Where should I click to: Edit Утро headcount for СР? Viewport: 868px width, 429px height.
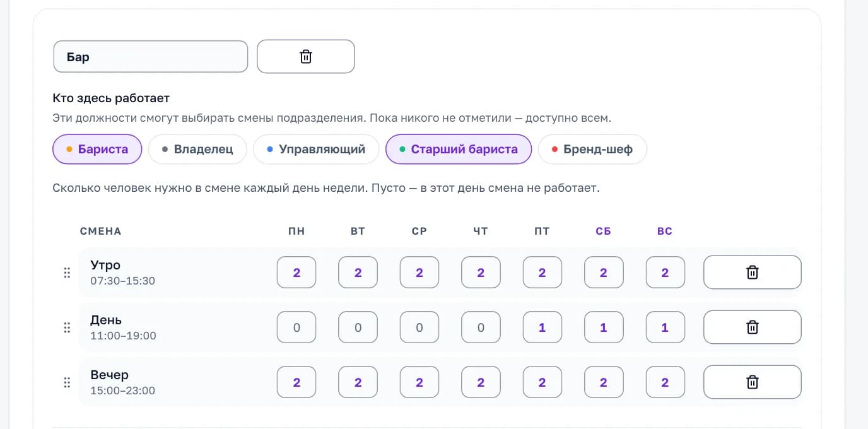[419, 273]
